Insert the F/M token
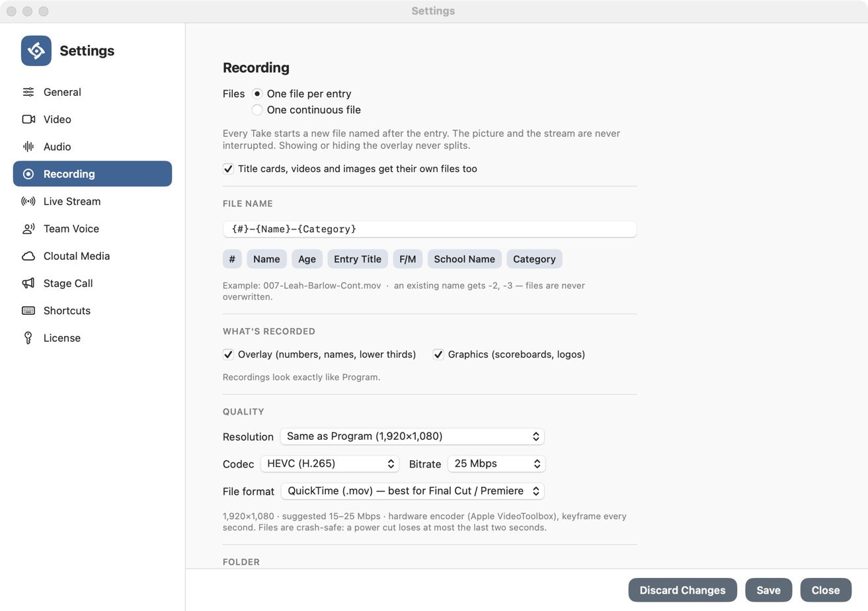 coord(408,259)
